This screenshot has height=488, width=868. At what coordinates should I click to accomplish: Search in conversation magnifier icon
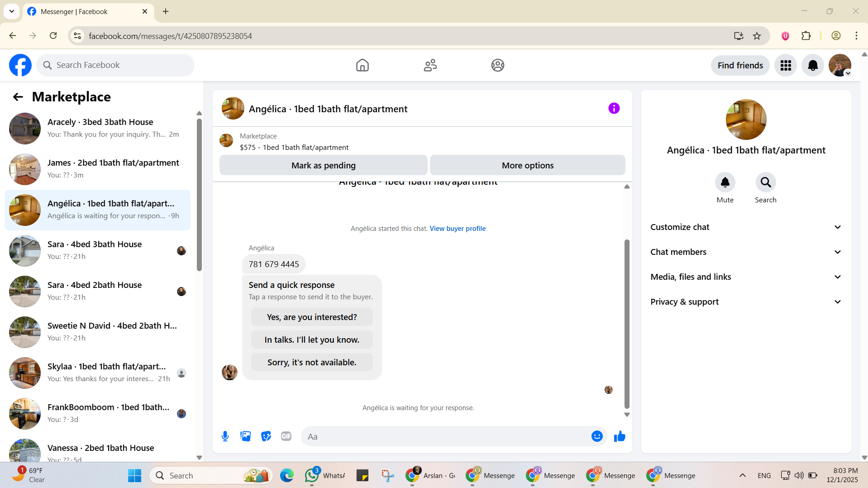pos(766,182)
